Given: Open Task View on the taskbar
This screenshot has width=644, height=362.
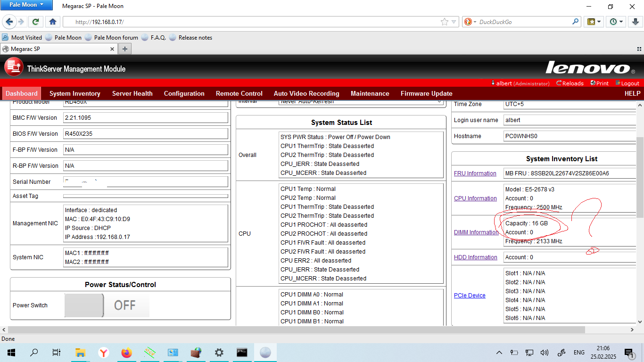Looking at the screenshot, I should click(57, 352).
